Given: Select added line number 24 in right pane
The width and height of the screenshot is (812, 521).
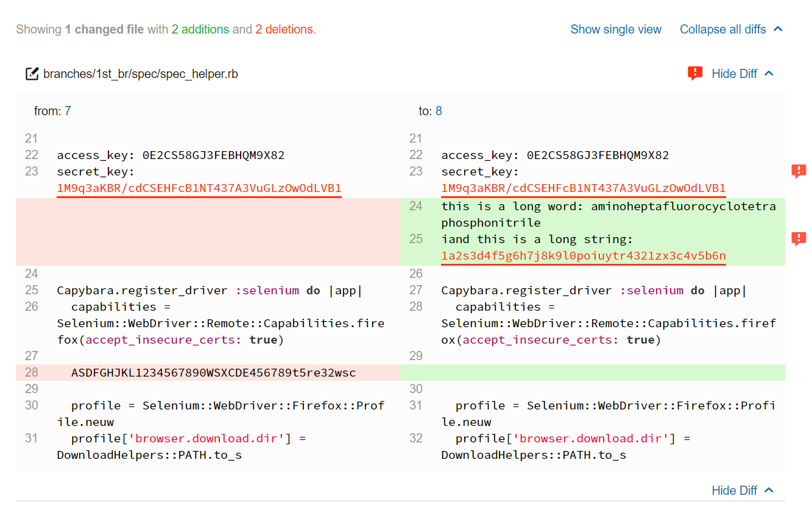Looking at the screenshot, I should tap(415, 206).
